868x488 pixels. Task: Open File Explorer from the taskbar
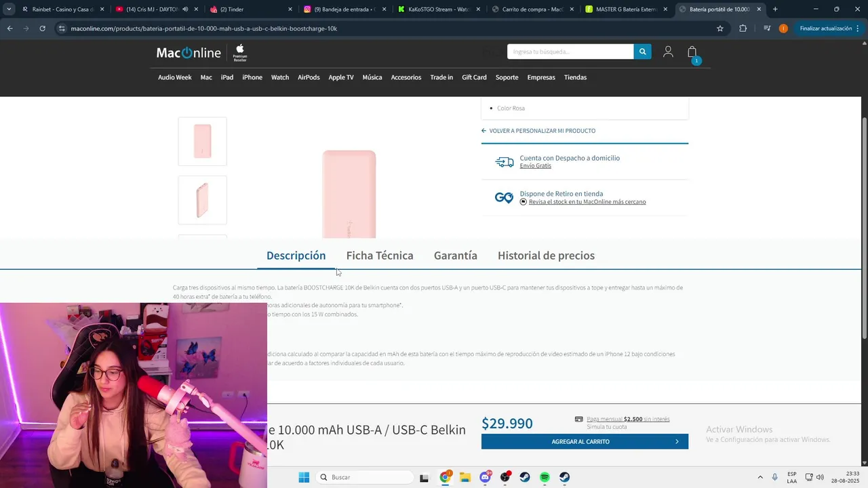465,477
